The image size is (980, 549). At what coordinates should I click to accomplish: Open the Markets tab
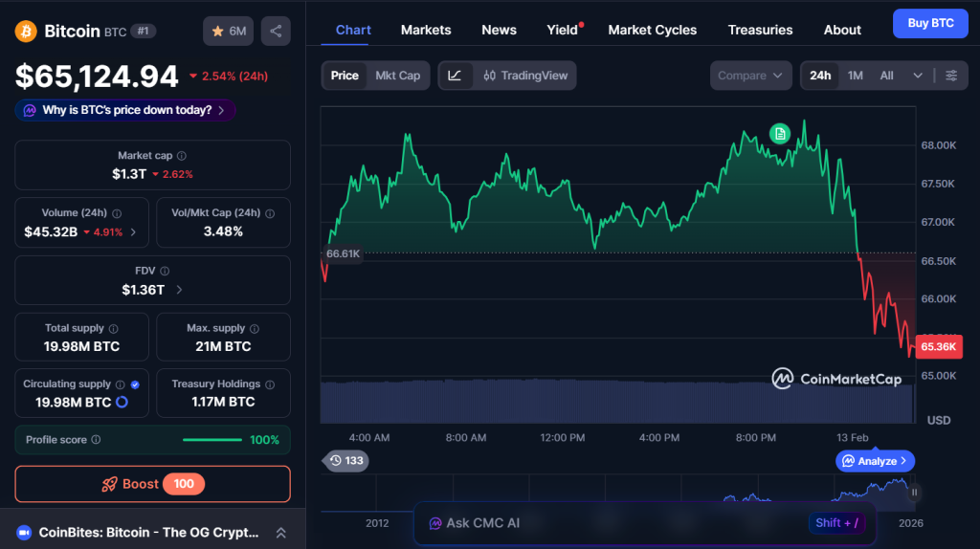(x=426, y=30)
